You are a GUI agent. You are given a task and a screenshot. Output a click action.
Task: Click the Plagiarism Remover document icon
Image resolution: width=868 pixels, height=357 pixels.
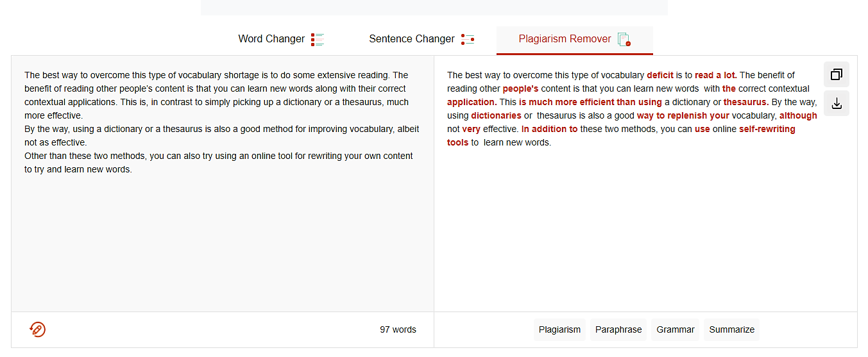pyautogui.click(x=624, y=39)
